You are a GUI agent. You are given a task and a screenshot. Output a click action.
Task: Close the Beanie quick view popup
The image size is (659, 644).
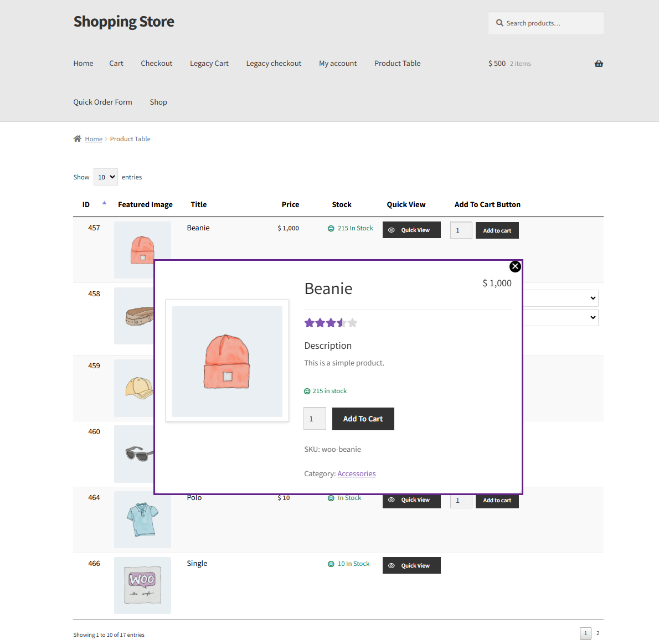(515, 266)
